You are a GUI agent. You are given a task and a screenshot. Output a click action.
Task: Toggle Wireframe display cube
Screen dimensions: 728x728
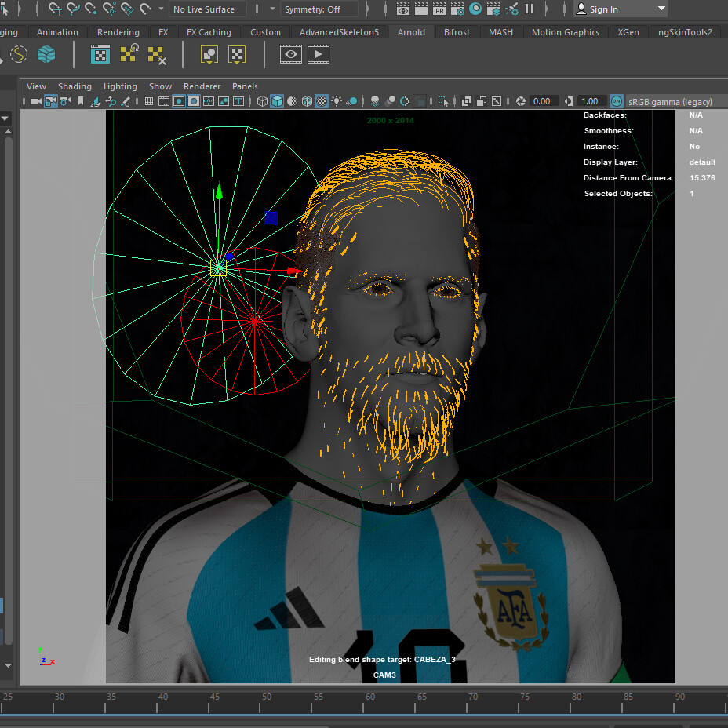[262, 101]
